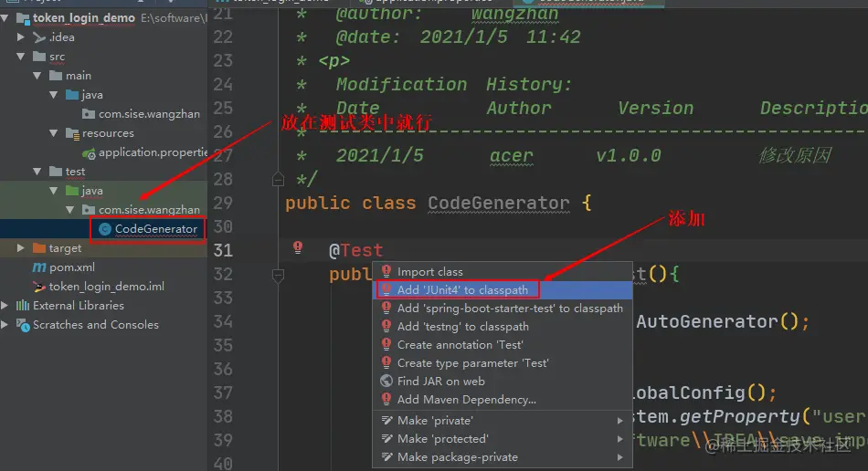The width and height of the screenshot is (868, 471).
Task: Click the Scratches and Consoles icon
Action: coord(23,325)
